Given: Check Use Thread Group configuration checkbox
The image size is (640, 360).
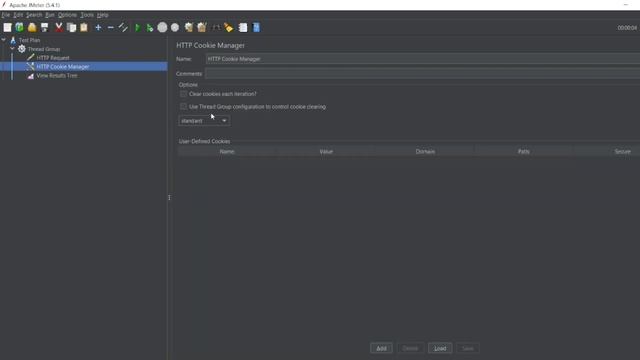Looking at the screenshot, I should pos(183,107).
